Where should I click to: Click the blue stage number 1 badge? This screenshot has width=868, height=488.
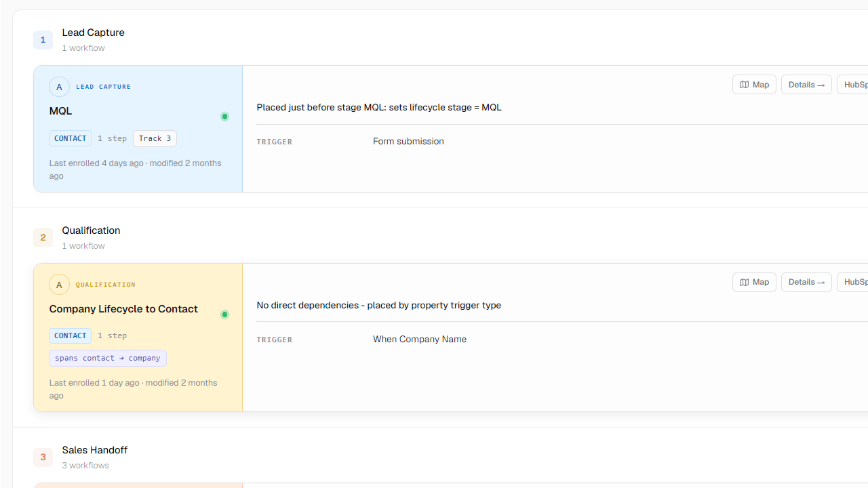pyautogui.click(x=43, y=40)
